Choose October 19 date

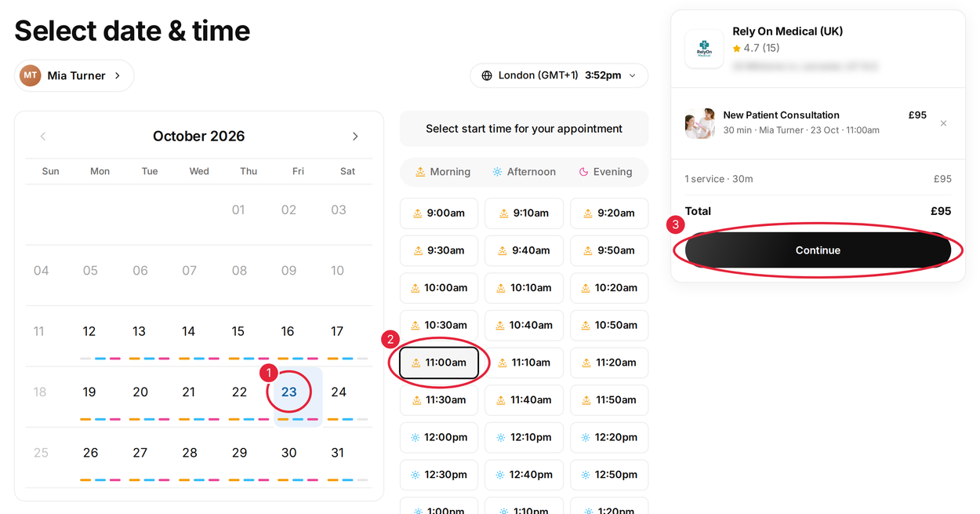[89, 392]
